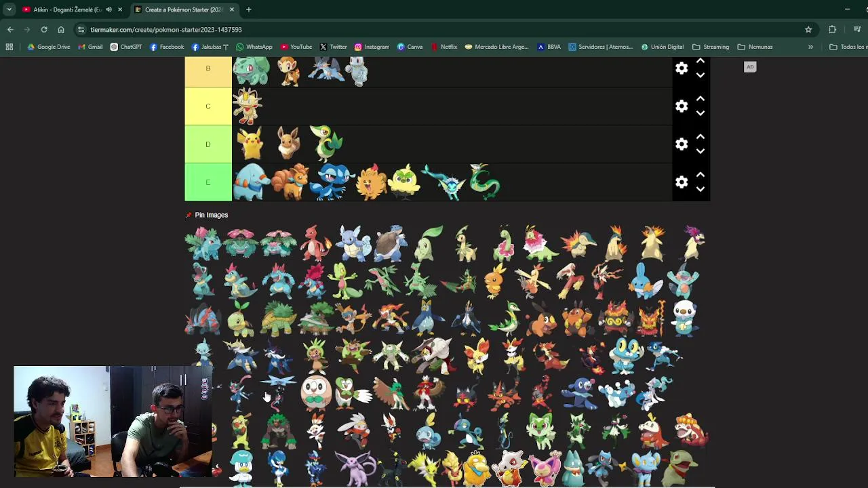Screen dimensions: 868x488
Task: Show more hidden bookmarks chevron
Action: [810, 47]
